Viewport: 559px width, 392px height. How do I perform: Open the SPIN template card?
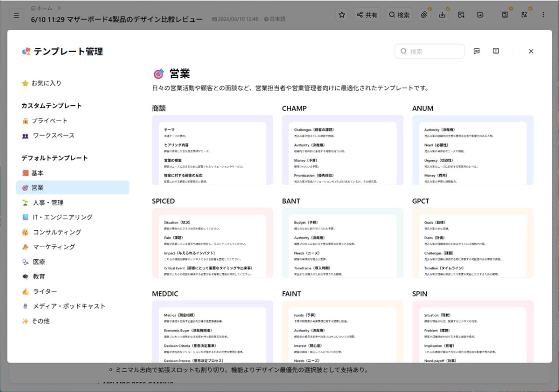tap(473, 331)
